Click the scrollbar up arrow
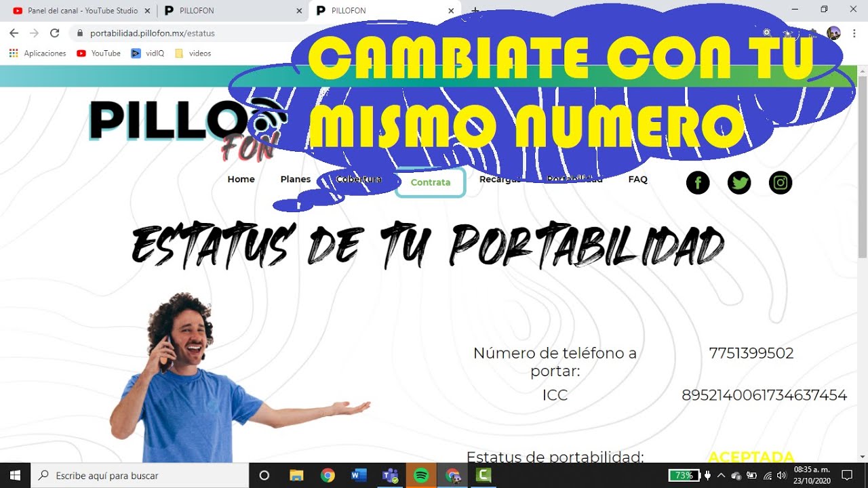 [x=863, y=70]
